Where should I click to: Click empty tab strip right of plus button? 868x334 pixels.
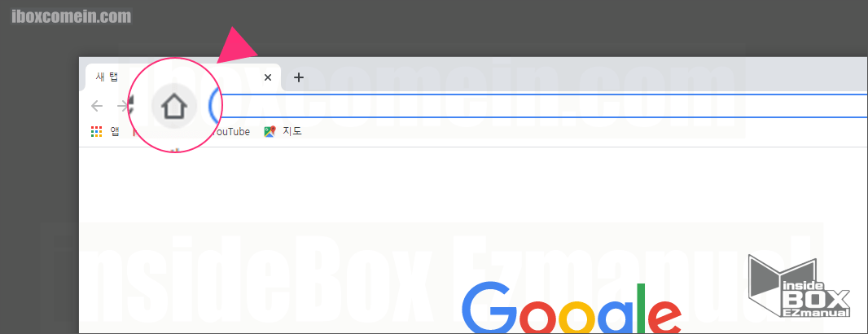570,75
